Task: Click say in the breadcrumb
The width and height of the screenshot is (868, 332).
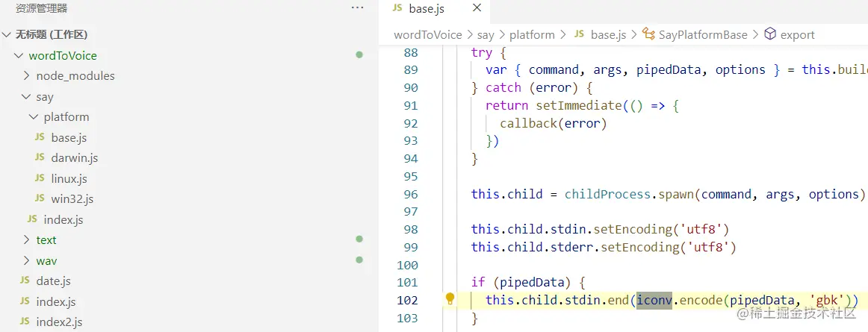Action: coord(486,35)
